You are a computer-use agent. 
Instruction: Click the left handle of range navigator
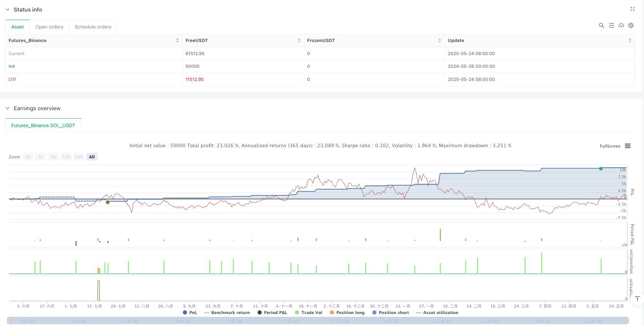tap(8, 321)
